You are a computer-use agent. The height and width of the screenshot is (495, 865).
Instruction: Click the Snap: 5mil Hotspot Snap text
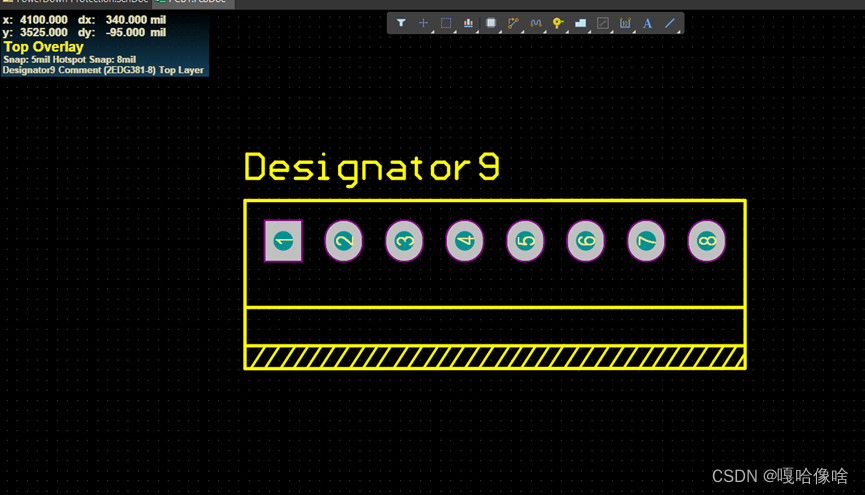tap(70, 60)
